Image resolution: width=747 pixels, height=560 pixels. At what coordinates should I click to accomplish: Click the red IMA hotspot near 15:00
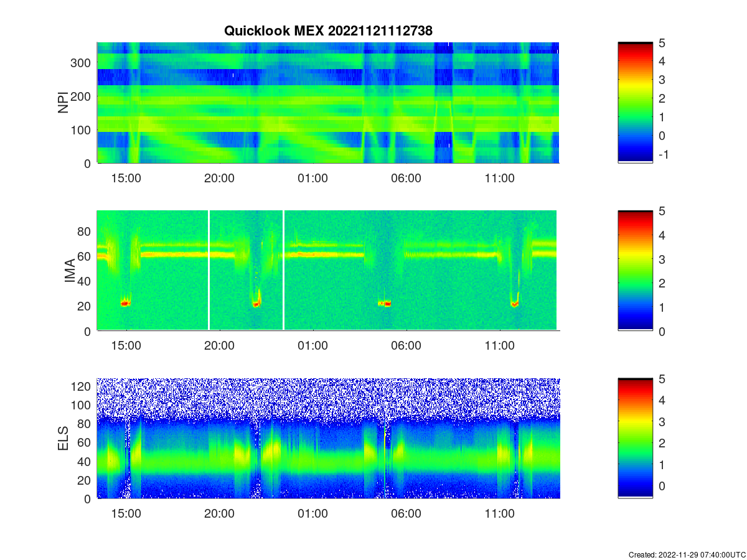click(125, 304)
